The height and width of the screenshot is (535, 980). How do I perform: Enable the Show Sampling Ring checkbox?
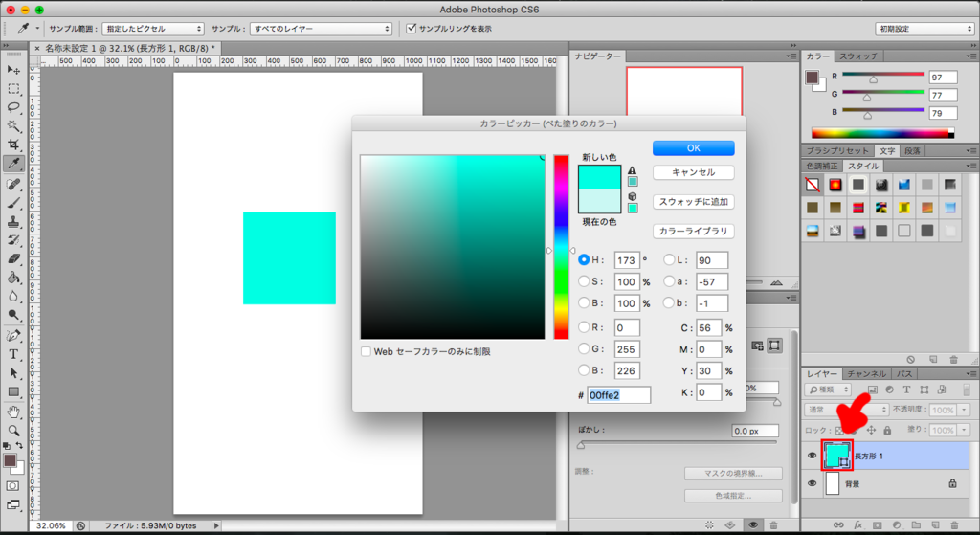pos(412,28)
